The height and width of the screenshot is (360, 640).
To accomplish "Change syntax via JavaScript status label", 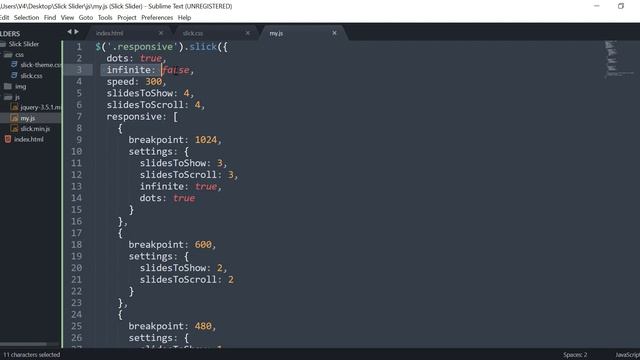I will 627,355.
